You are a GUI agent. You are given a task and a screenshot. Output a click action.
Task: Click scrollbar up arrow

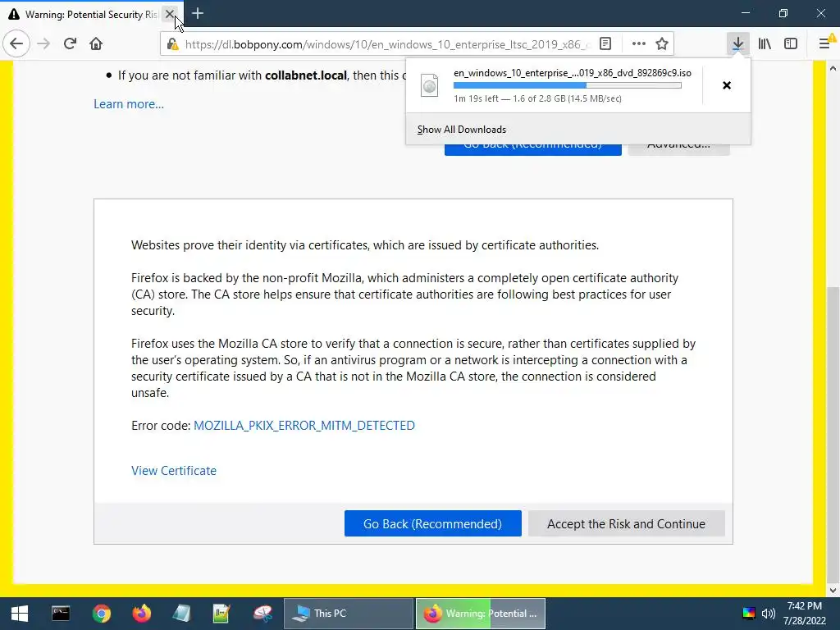[x=833, y=68]
